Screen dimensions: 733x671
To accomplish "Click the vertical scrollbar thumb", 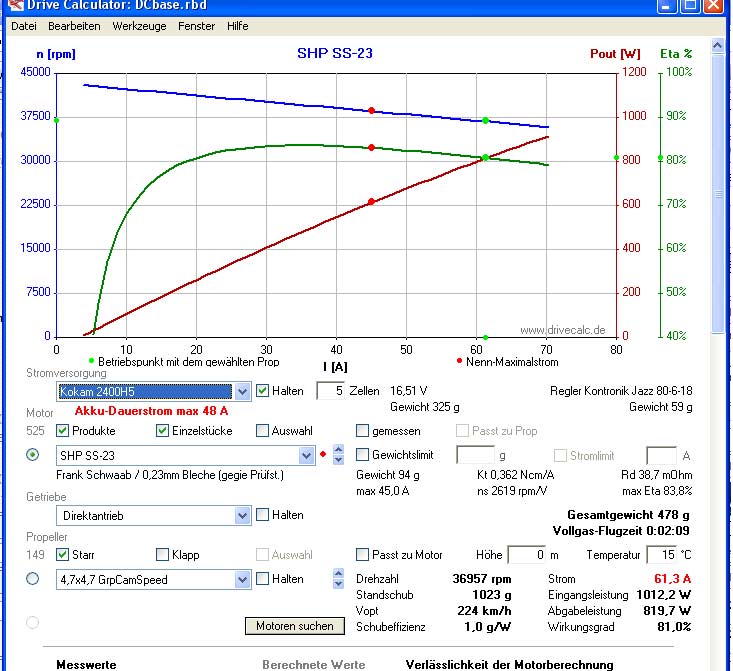I will coord(716,190).
